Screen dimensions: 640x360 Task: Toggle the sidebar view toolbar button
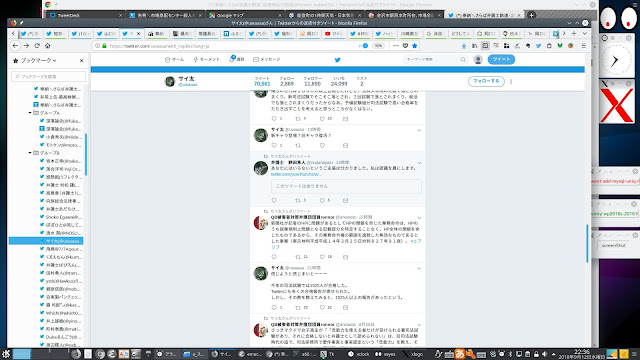tap(485, 46)
